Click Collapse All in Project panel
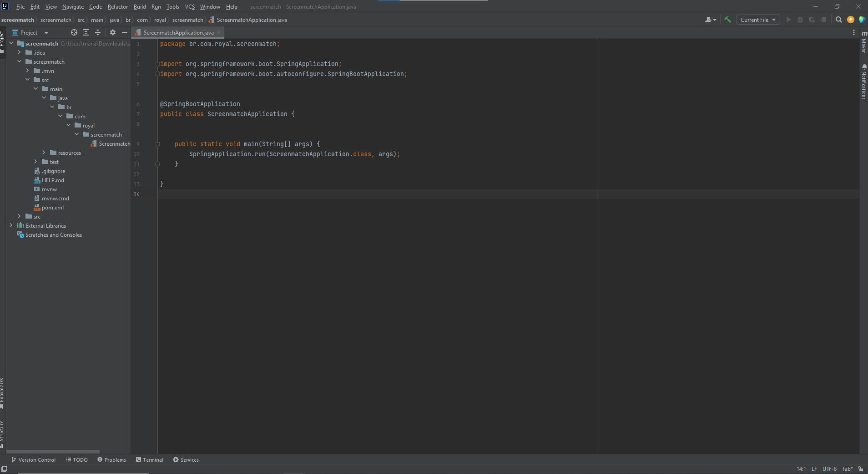868x474 pixels. [98, 32]
